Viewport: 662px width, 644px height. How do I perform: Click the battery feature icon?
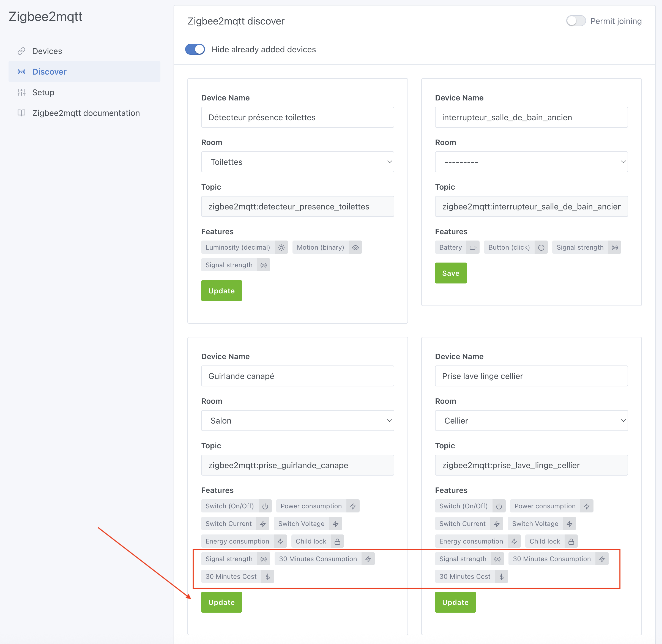point(473,247)
